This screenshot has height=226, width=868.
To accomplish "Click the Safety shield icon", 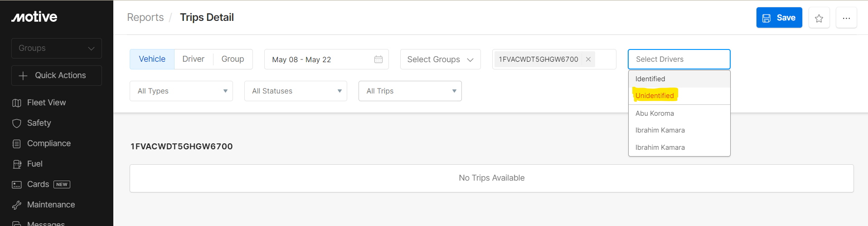I will 17,123.
